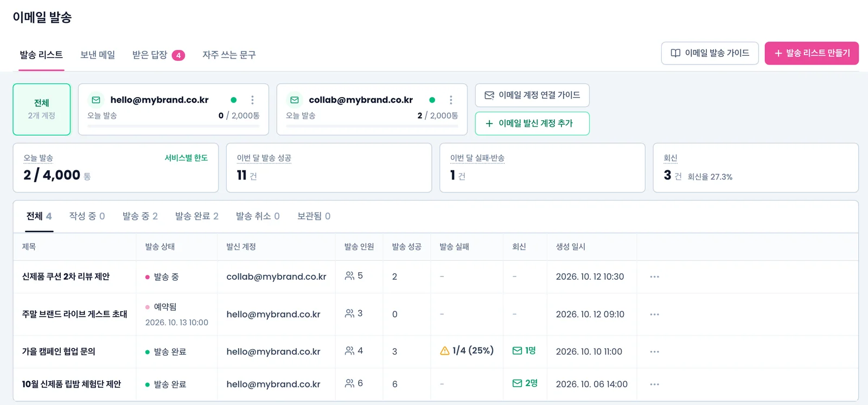The height and width of the screenshot is (405, 868).
Task: Open the 자주 쓰는 문구 tab
Action: 229,55
